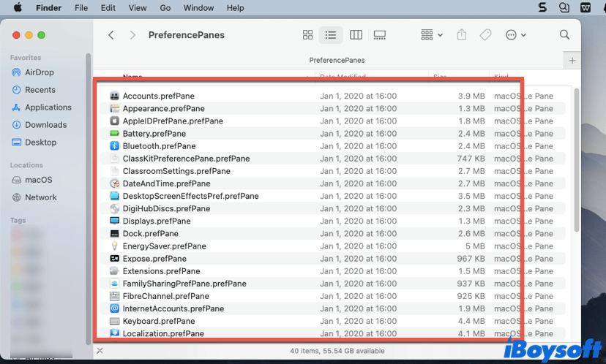Image resolution: width=606 pixels, height=364 pixels.
Task: Click the 747 KB size value
Action: [471, 159]
